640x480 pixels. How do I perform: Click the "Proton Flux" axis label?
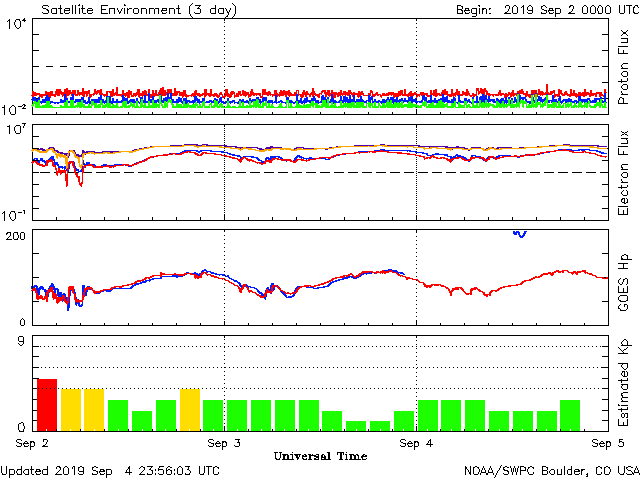[x=623, y=67]
